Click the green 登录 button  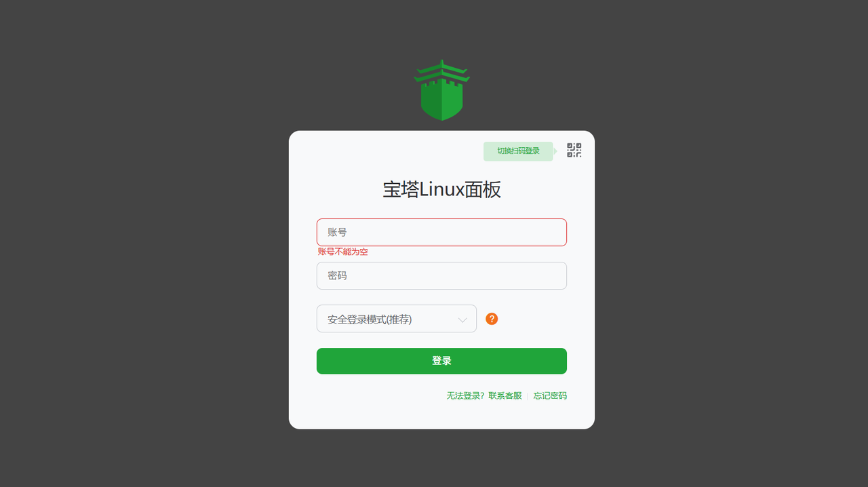point(441,361)
